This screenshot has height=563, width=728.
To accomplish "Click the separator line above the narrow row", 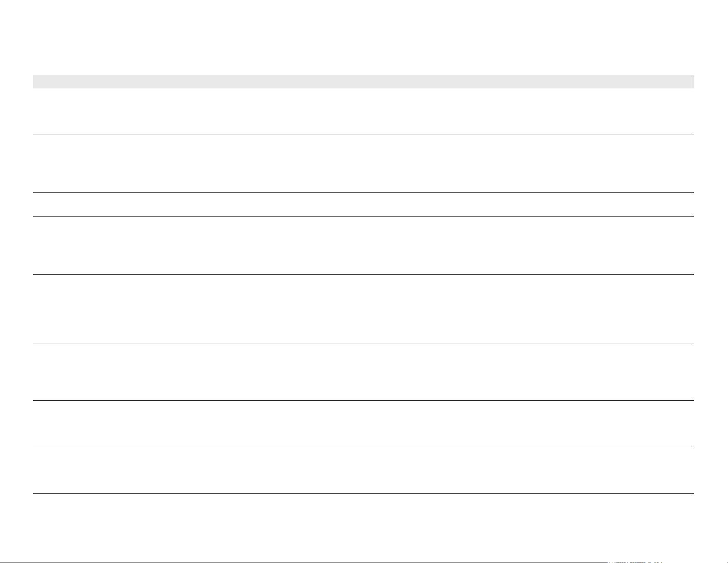I will 363,193.
